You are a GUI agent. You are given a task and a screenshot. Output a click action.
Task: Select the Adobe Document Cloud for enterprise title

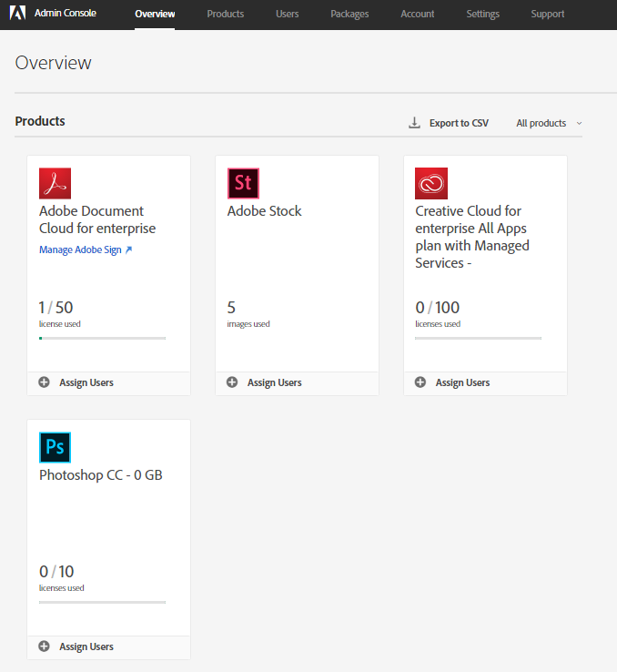pyautogui.click(x=97, y=219)
